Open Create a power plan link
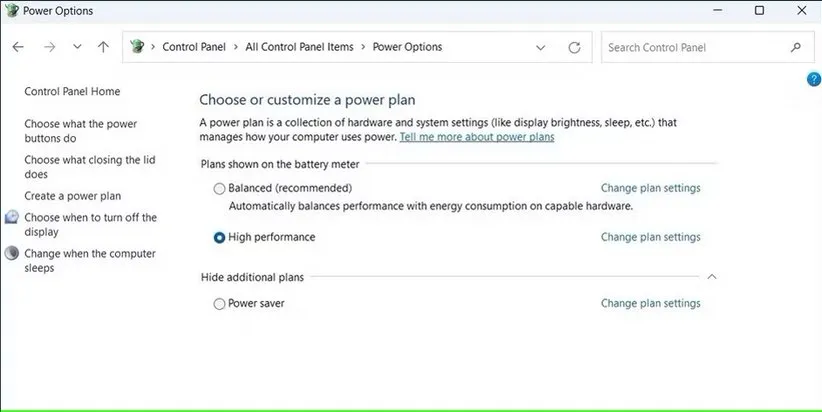 click(72, 196)
